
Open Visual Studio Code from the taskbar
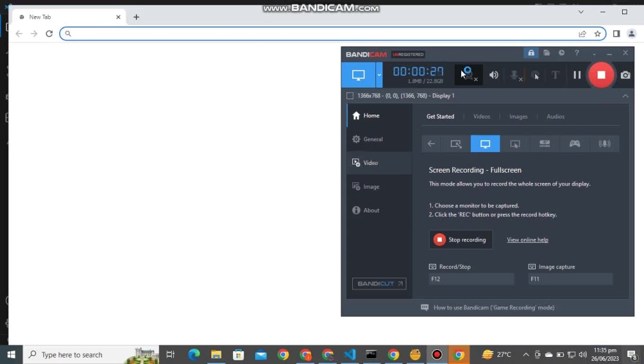point(350,354)
